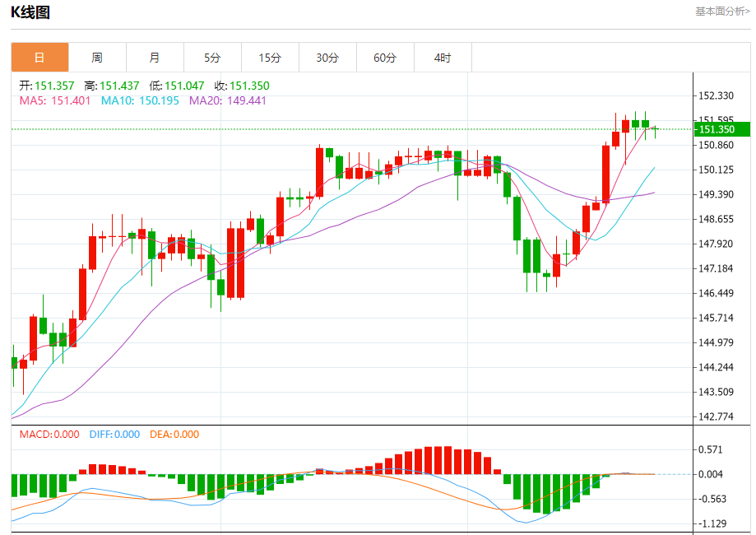The image size is (756, 535).
Task: Click the green 151.350 current price tag
Action: (x=721, y=129)
